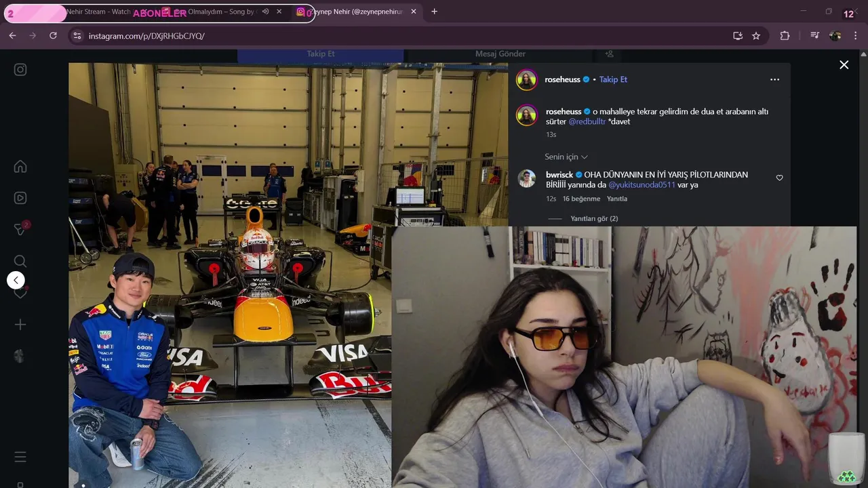Open the Search magnifier in sidebar
This screenshot has width=868, height=488.
(20, 261)
